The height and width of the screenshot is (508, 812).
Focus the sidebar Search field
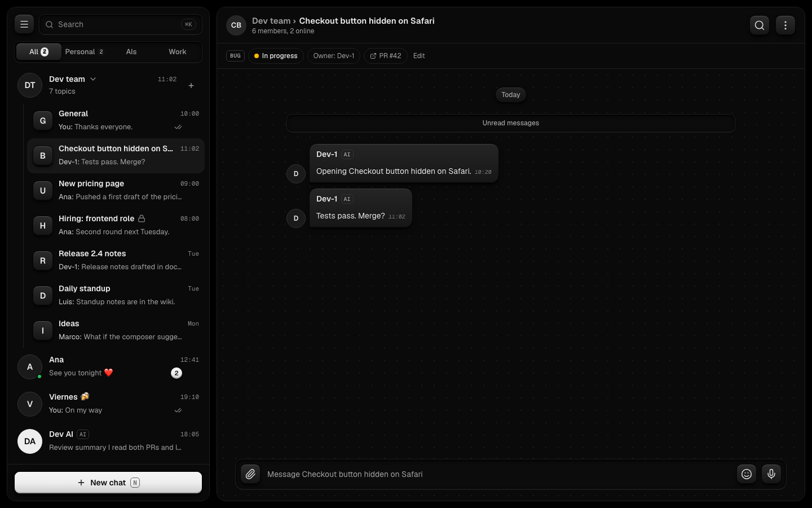tap(121, 24)
